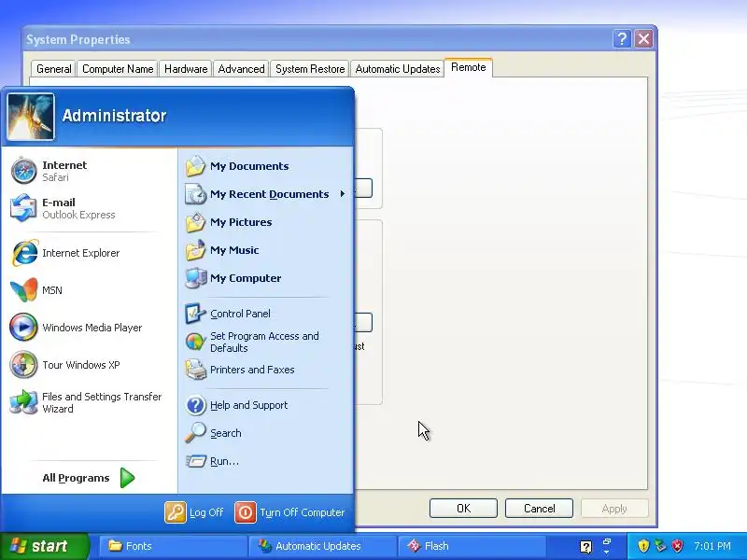The width and height of the screenshot is (747, 560).
Task: Click the yellow security shield tray icon
Action: (643, 546)
